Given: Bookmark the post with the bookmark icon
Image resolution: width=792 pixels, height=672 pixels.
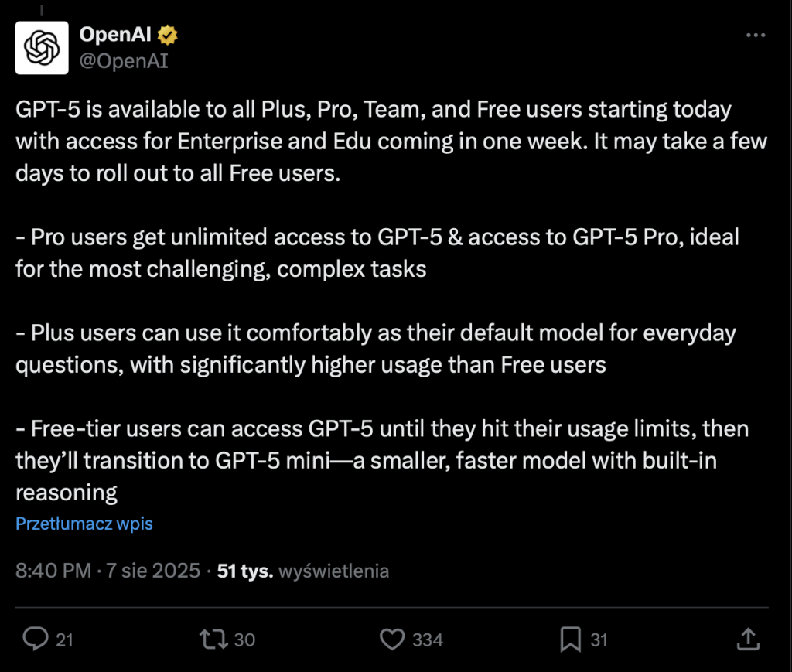Looking at the screenshot, I should (570, 640).
